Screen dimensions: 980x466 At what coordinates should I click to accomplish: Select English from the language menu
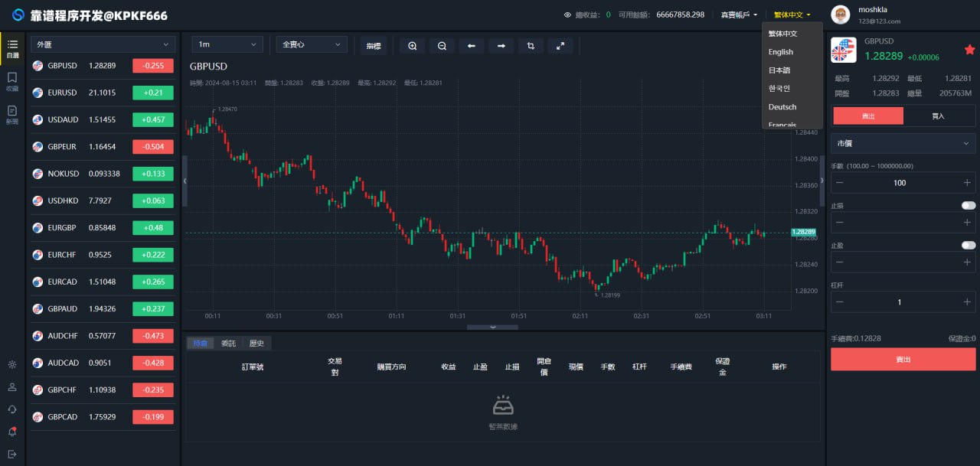pos(781,52)
